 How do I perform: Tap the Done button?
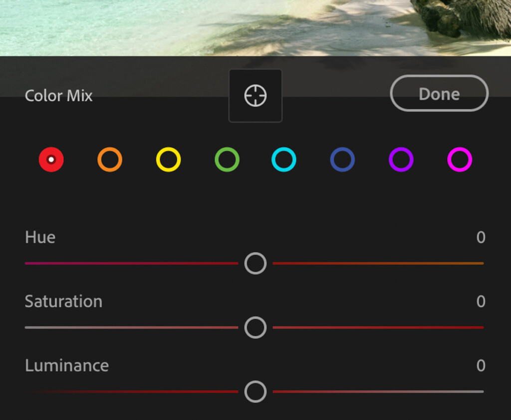coord(439,93)
